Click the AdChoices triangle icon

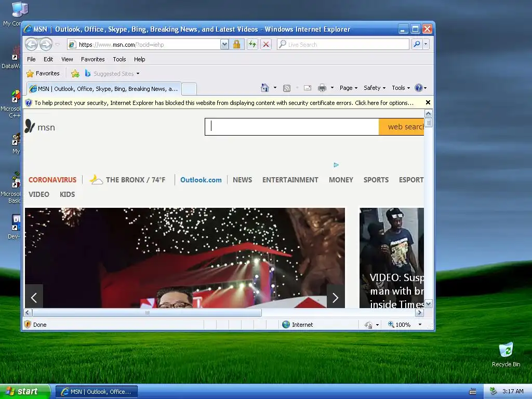[336, 165]
